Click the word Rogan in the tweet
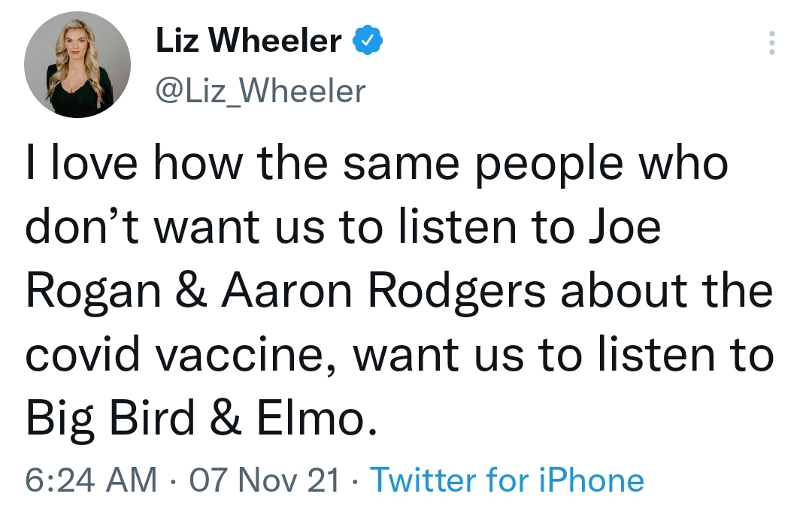Image resolution: width=812 pixels, height=524 pixels. 93,292
